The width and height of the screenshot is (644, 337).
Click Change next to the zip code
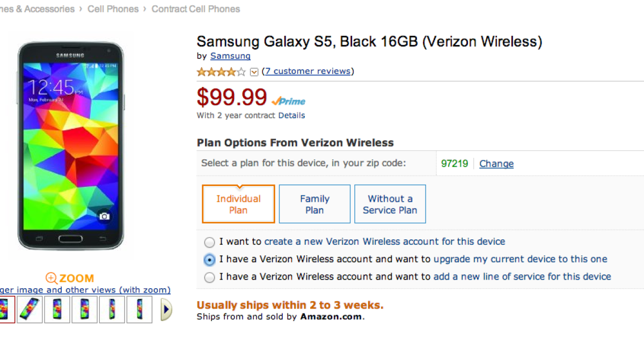pyautogui.click(x=496, y=164)
